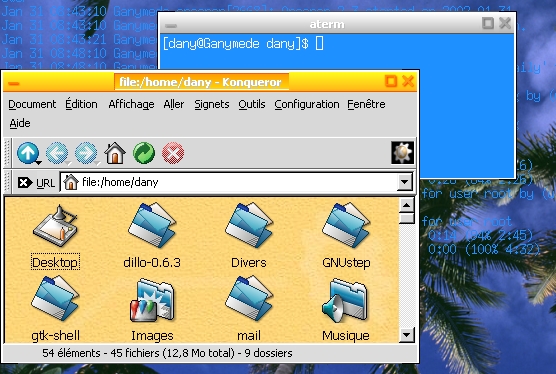Open the gtk-shell folder
This screenshot has width=556, height=374.
pyautogui.click(x=55, y=298)
